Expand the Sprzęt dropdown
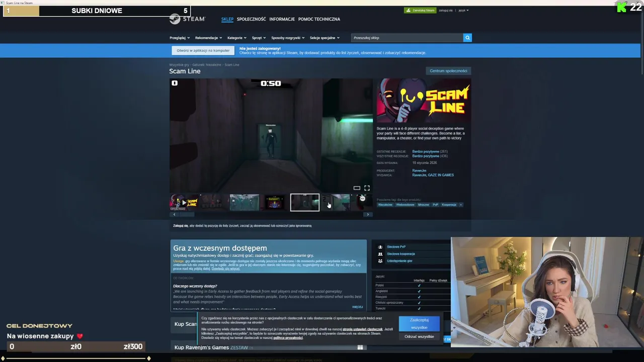644x362 pixels. [x=259, y=38]
